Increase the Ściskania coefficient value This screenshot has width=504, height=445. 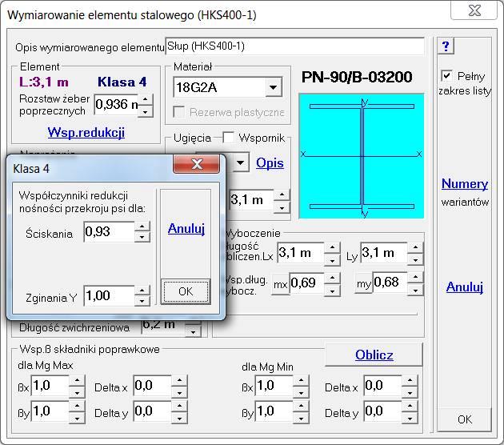pyautogui.click(x=142, y=227)
